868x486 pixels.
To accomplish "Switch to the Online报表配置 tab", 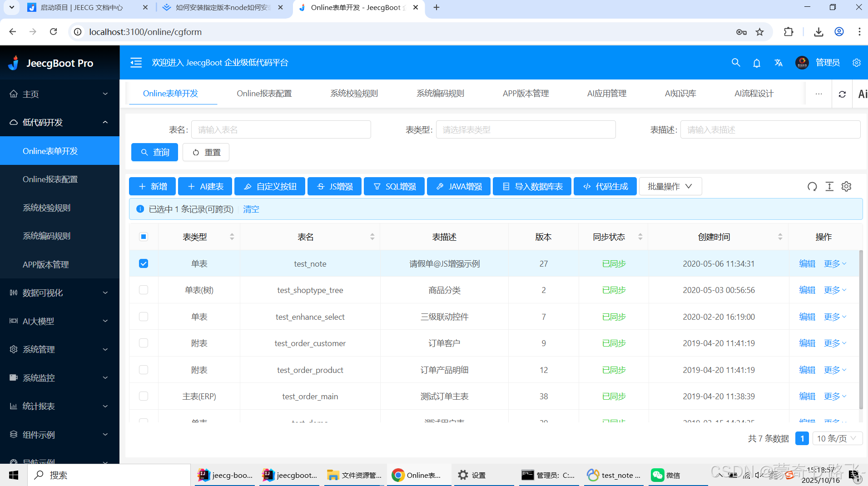I will (264, 94).
